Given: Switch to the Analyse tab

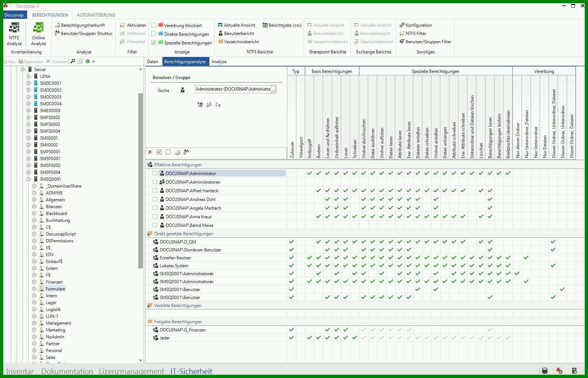Looking at the screenshot, I should [219, 62].
